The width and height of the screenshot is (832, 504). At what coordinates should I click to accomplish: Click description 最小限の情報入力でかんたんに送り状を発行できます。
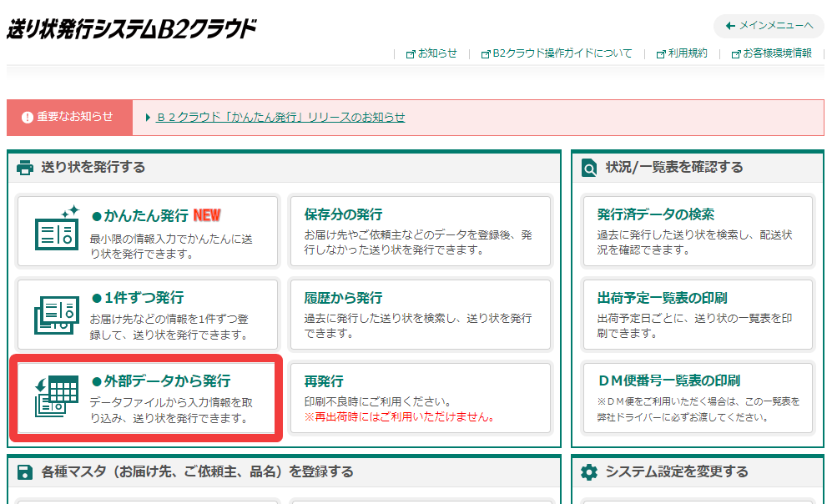pyautogui.click(x=171, y=247)
